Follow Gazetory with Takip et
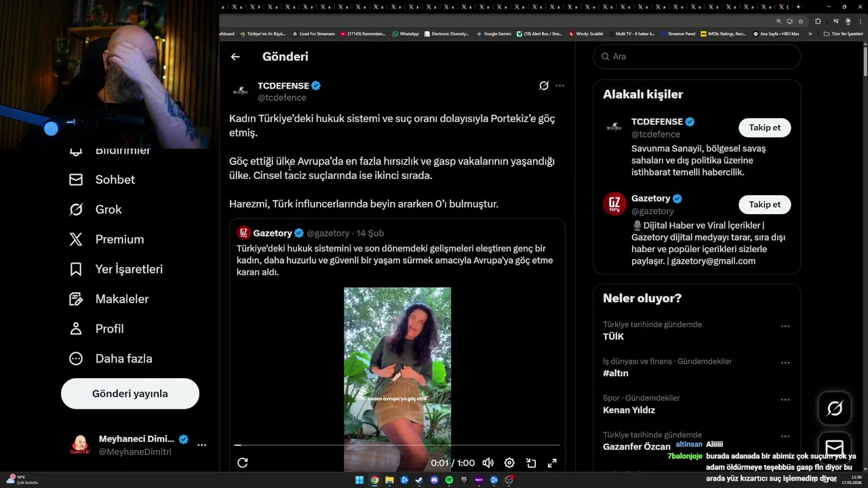 coord(764,204)
